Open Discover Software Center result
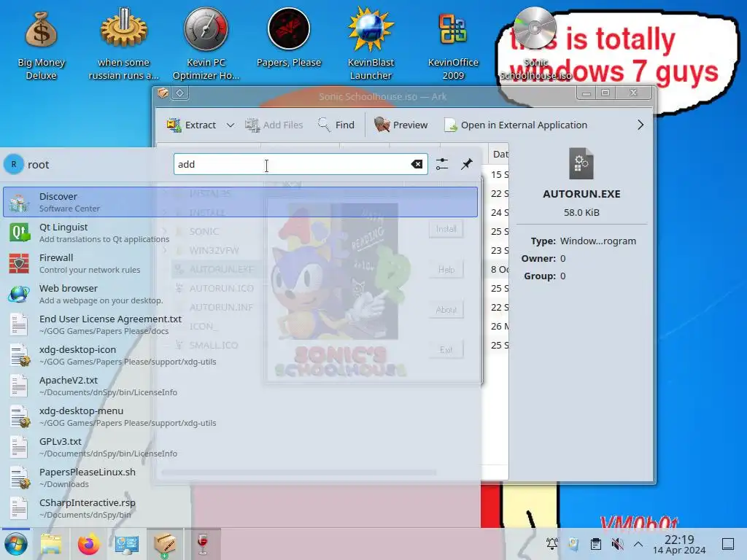This screenshot has height=560, width=747. [x=240, y=202]
